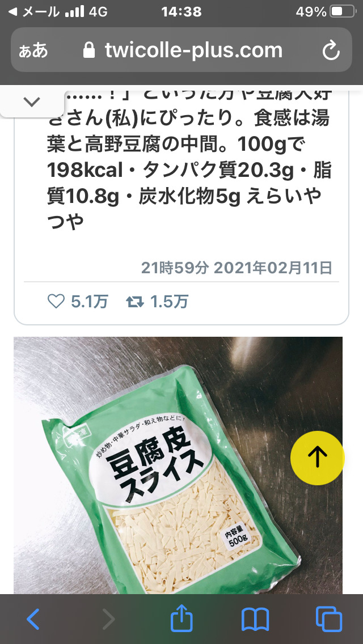Show all open tabs
The height and width of the screenshot is (644, 363).
329,619
